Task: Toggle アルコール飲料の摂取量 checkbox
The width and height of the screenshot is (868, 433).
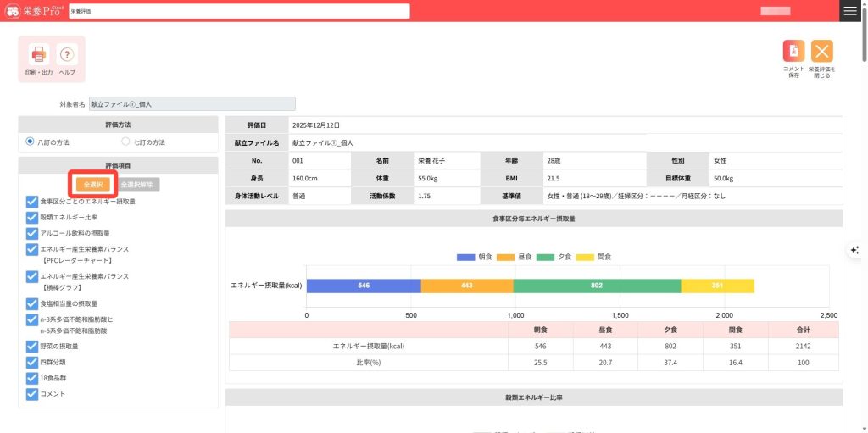Action: (32, 232)
